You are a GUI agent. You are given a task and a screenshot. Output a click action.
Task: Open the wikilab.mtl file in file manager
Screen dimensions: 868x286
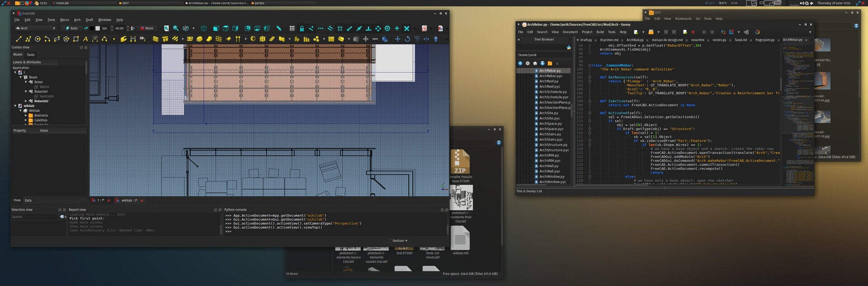point(460,241)
